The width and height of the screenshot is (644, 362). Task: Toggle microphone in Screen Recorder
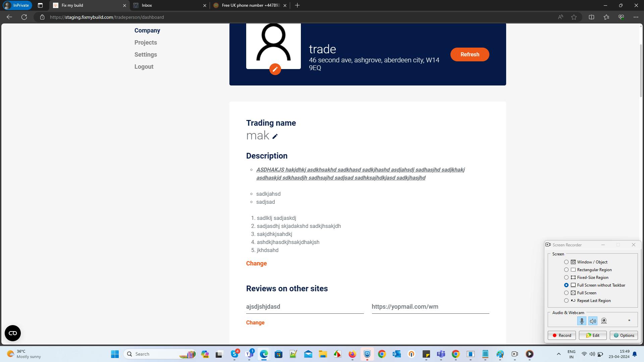point(582,321)
